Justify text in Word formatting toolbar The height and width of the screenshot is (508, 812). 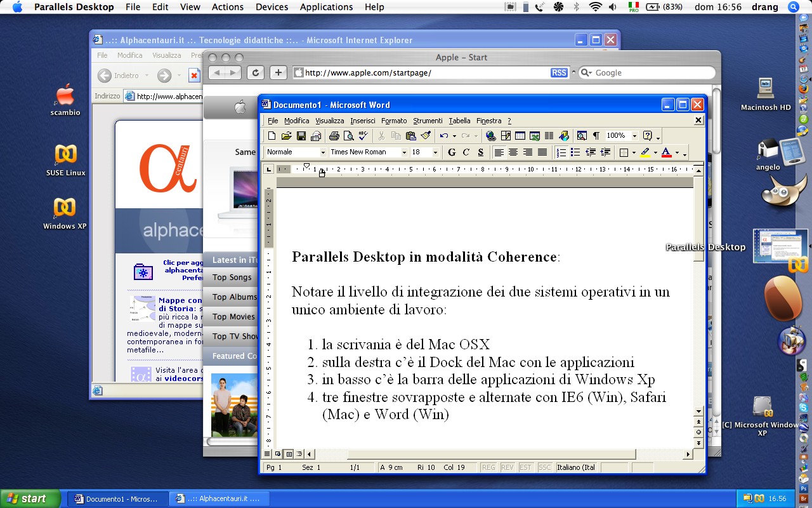point(542,152)
